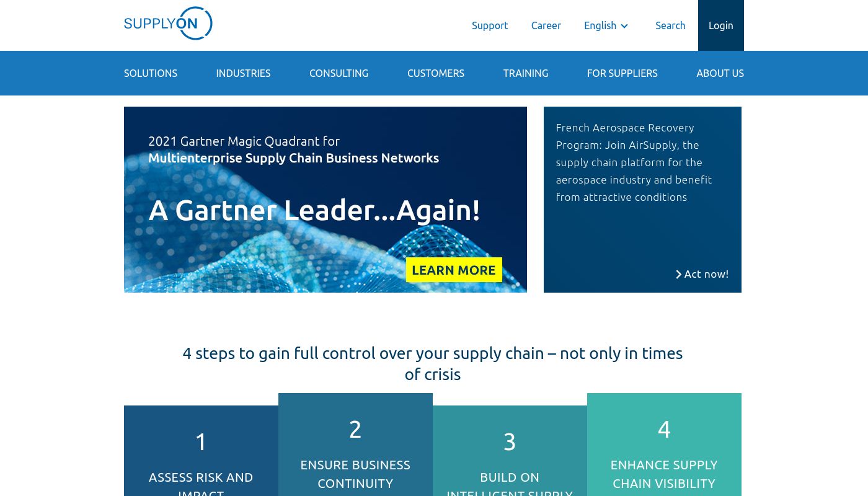Open the Solutions menu
Viewport: 868px width, 496px height.
(x=151, y=73)
